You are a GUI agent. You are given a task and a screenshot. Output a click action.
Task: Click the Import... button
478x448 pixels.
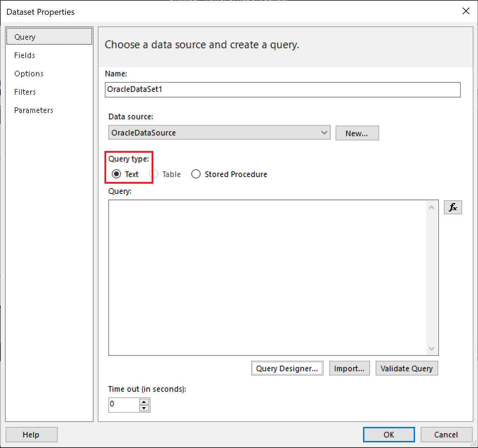pos(349,368)
